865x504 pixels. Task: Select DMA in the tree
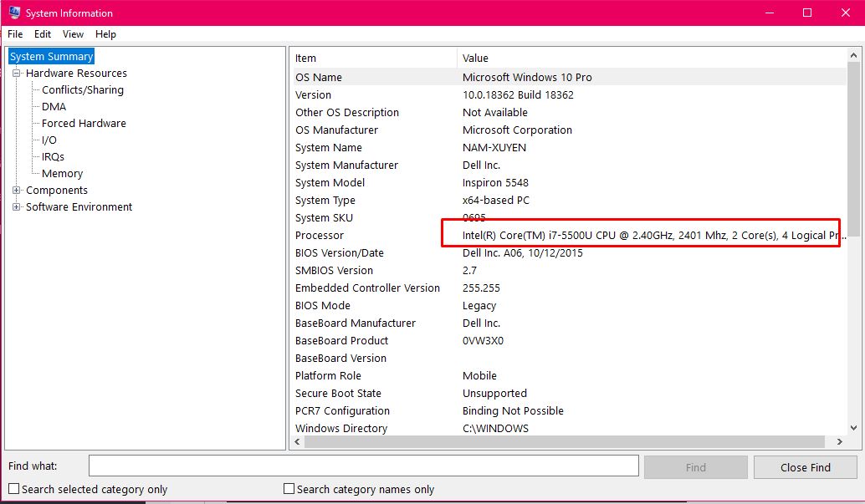pos(54,106)
